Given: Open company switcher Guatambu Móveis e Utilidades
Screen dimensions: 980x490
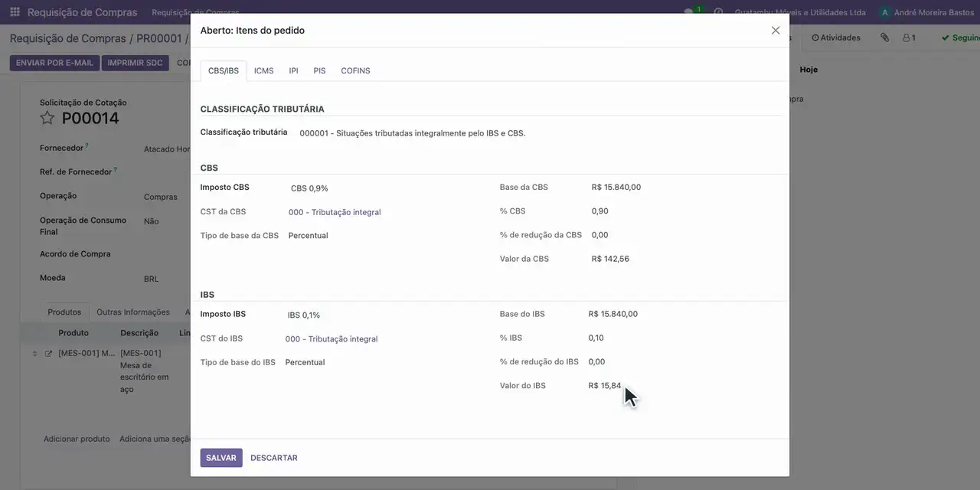Looking at the screenshot, I should pyautogui.click(x=800, y=12).
